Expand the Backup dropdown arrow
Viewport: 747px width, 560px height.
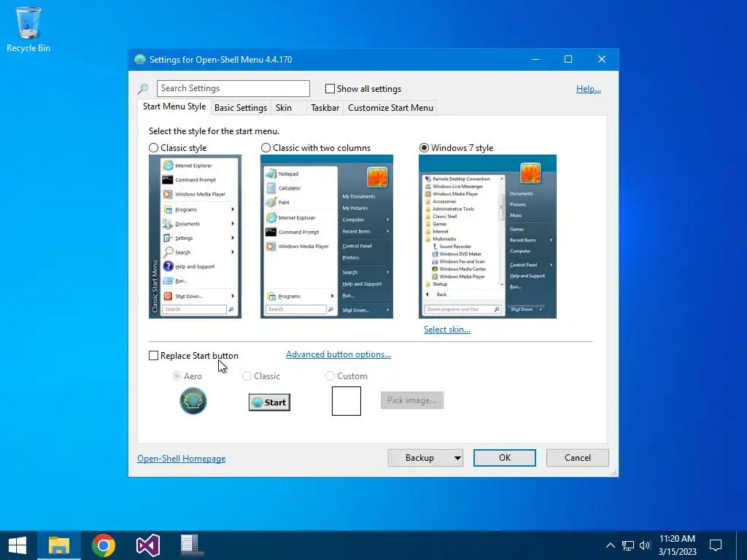(x=457, y=458)
